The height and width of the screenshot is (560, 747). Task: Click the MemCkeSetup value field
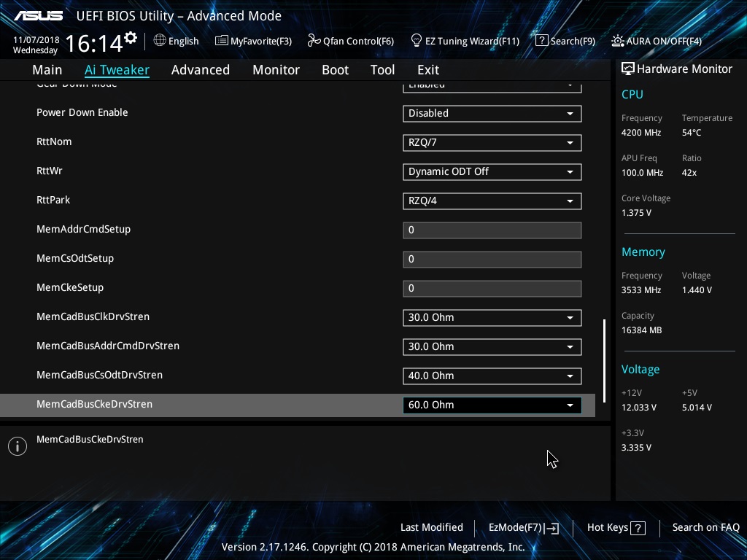pyautogui.click(x=492, y=289)
